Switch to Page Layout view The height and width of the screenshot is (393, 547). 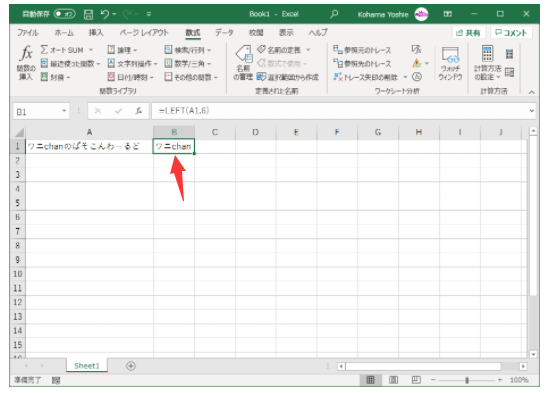(393, 380)
